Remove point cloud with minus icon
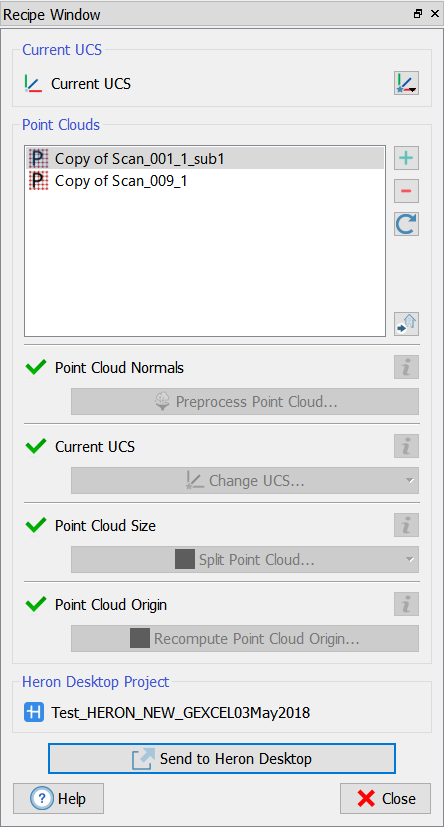This screenshot has width=444, height=827. 406,191
